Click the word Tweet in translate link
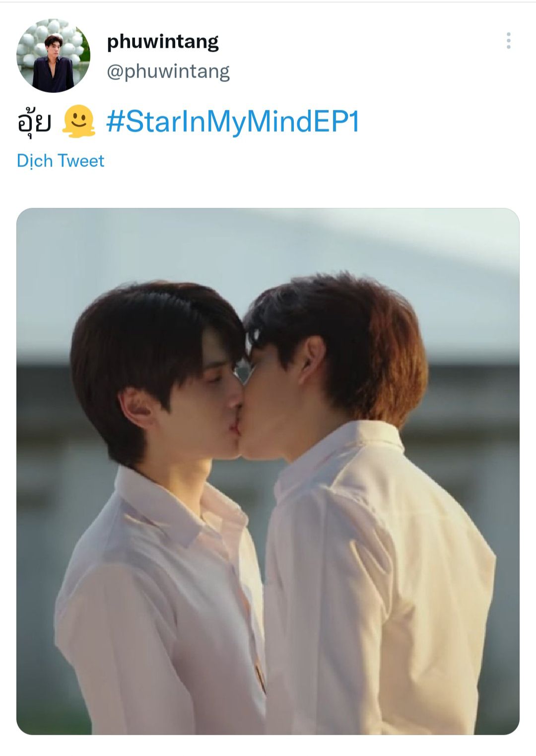The width and height of the screenshot is (536, 756). click(81, 161)
